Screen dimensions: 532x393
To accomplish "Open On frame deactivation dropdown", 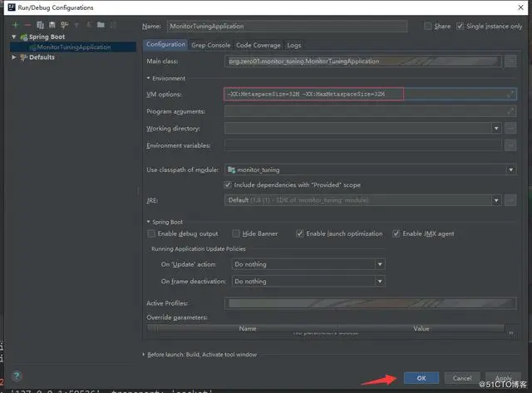I will 380,281.
